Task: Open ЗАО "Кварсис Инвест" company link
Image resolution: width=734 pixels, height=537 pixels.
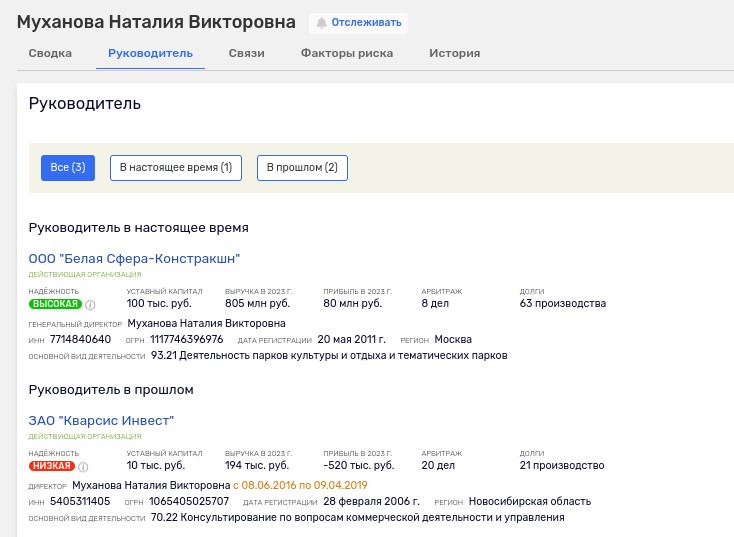Action: point(101,421)
